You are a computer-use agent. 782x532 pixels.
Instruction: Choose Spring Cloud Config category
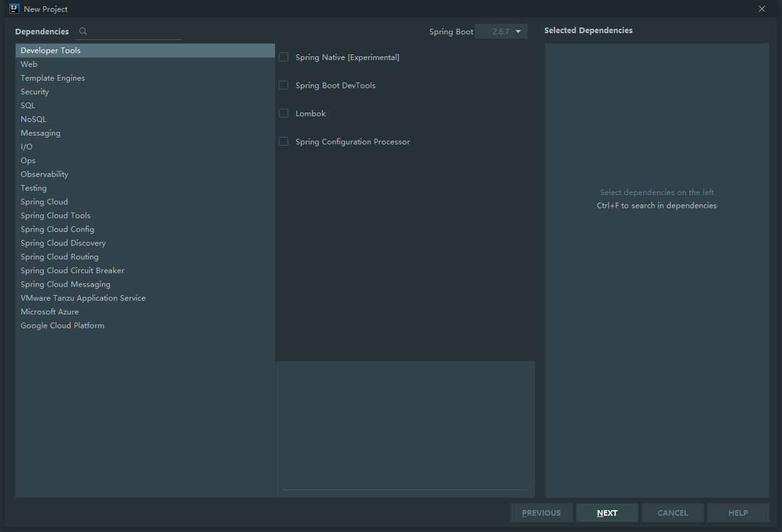(x=145, y=229)
